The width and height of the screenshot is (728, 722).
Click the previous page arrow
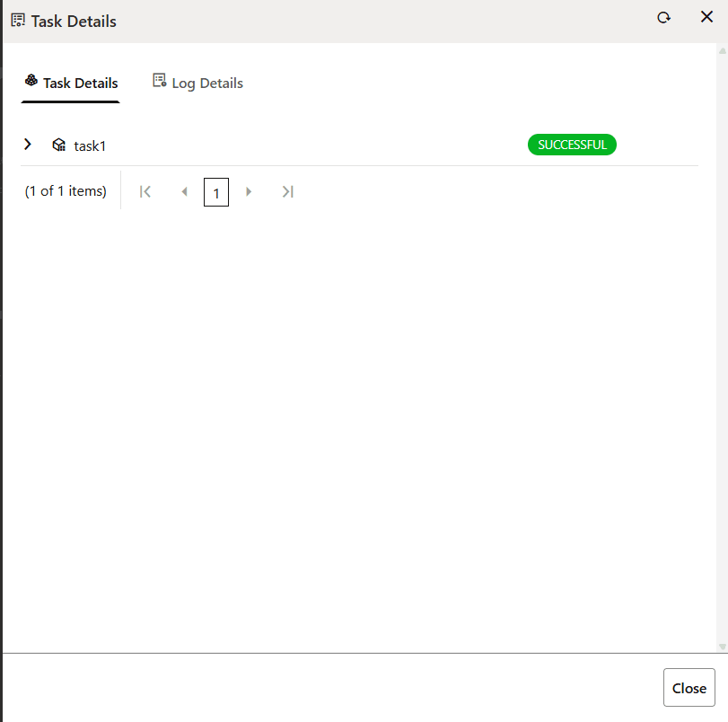pos(184,191)
